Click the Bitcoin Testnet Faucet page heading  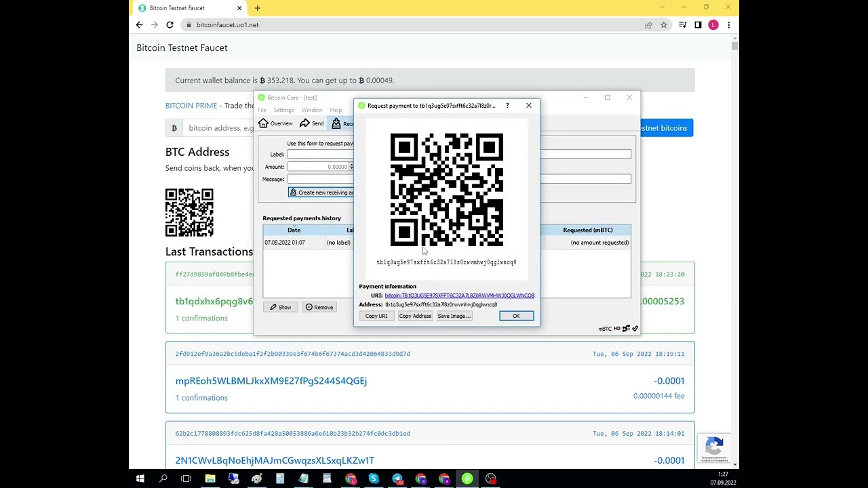[182, 48]
